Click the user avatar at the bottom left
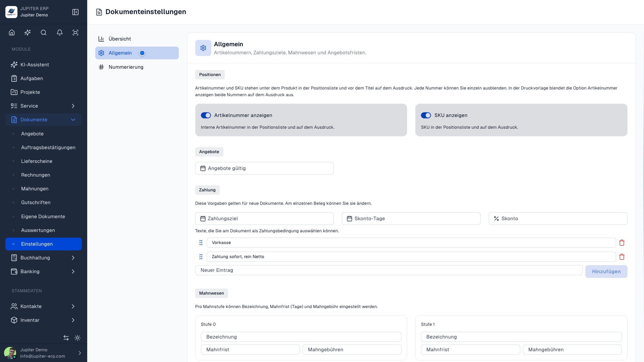 pyautogui.click(x=10, y=353)
